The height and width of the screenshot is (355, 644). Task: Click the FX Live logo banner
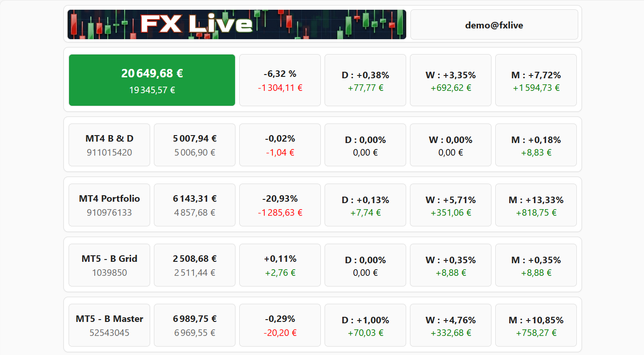tap(236, 24)
